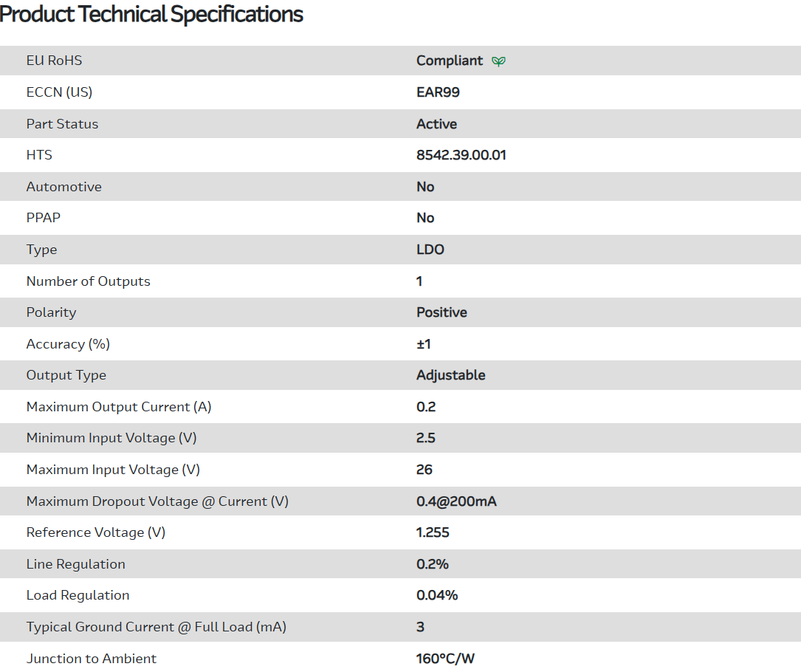
Task: Select the LDO type value
Action: point(430,250)
